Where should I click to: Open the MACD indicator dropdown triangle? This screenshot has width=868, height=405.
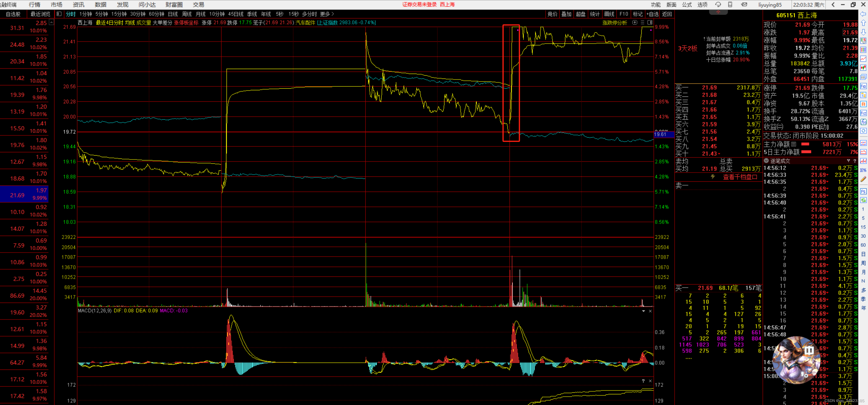[643, 311]
